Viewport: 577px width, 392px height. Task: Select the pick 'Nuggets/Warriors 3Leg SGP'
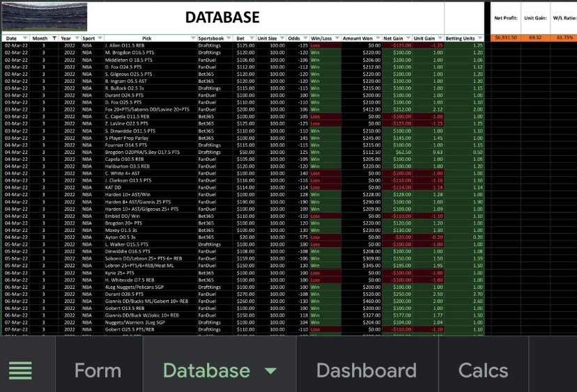[x=150, y=322]
